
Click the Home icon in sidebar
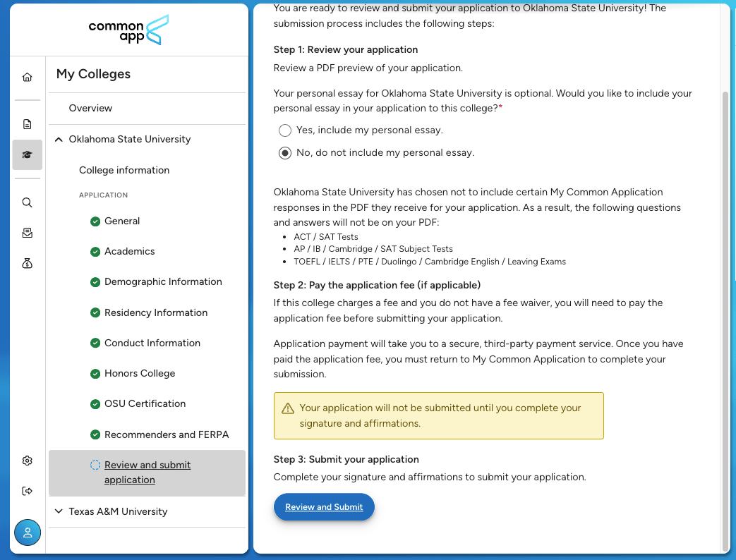(28, 78)
